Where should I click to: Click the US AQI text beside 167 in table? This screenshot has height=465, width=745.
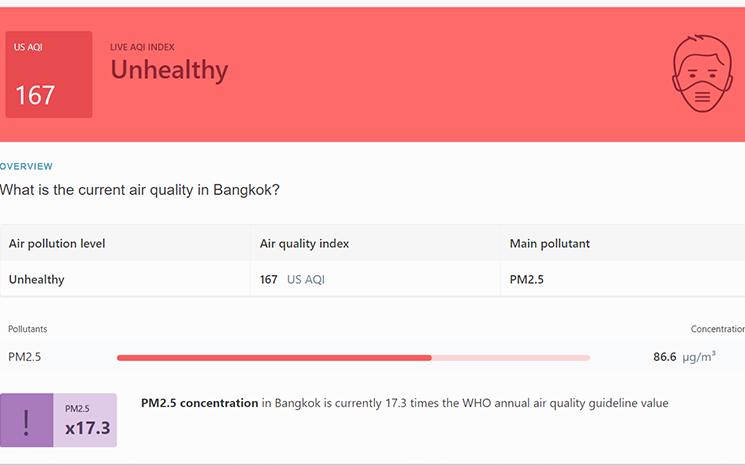tap(306, 280)
